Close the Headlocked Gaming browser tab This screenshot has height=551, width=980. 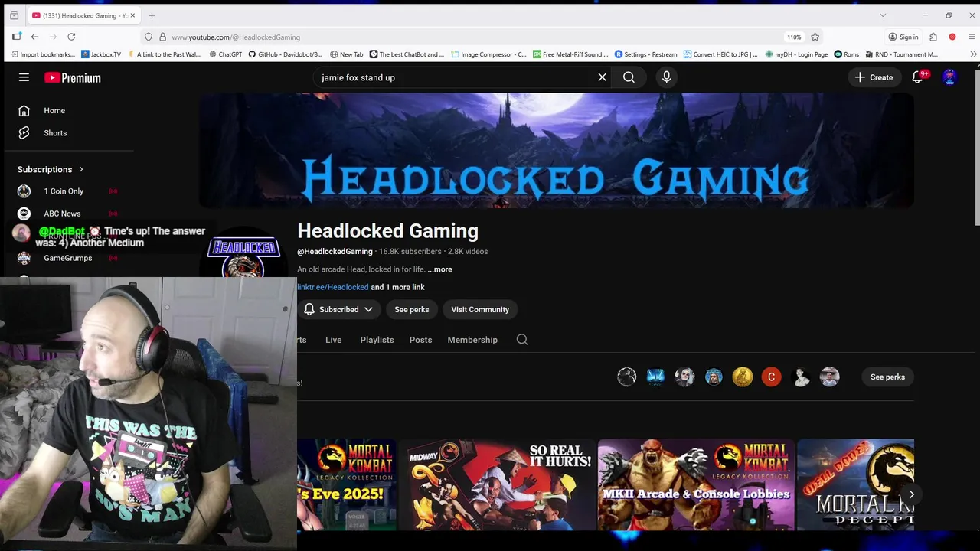(132, 15)
